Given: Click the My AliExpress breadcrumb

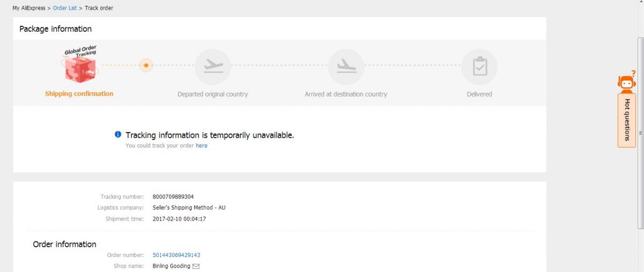Looking at the screenshot, I should click(x=29, y=8).
